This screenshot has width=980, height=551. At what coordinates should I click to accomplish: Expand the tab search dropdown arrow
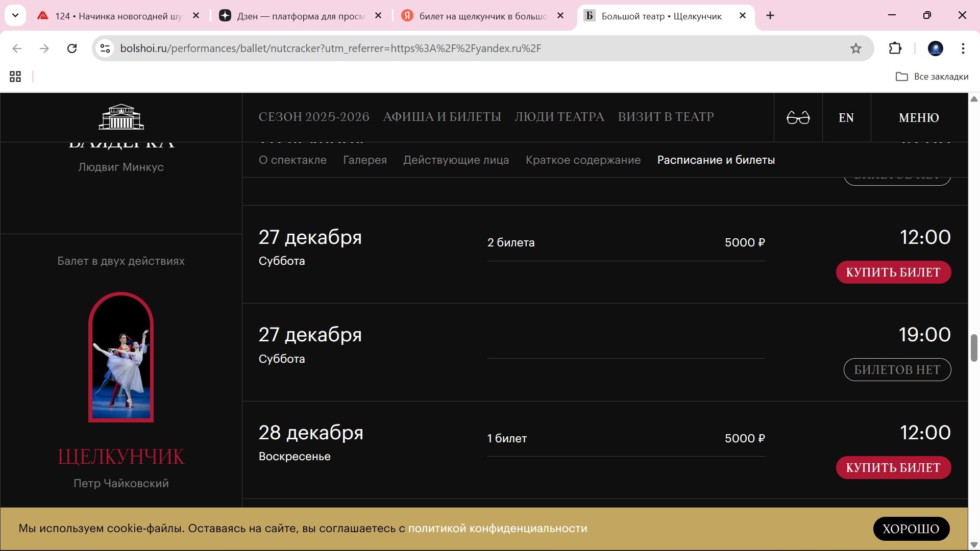15,16
